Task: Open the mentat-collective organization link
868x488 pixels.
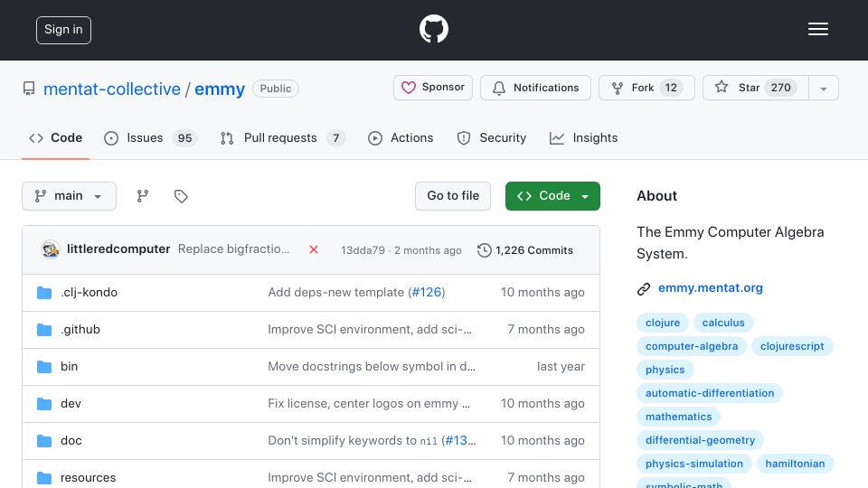Action: 112,89
